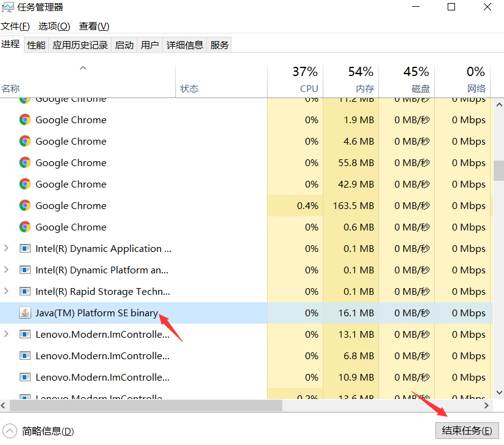The width and height of the screenshot is (504, 445).
Task: Switch to the 启动 tab
Action: 124,45
